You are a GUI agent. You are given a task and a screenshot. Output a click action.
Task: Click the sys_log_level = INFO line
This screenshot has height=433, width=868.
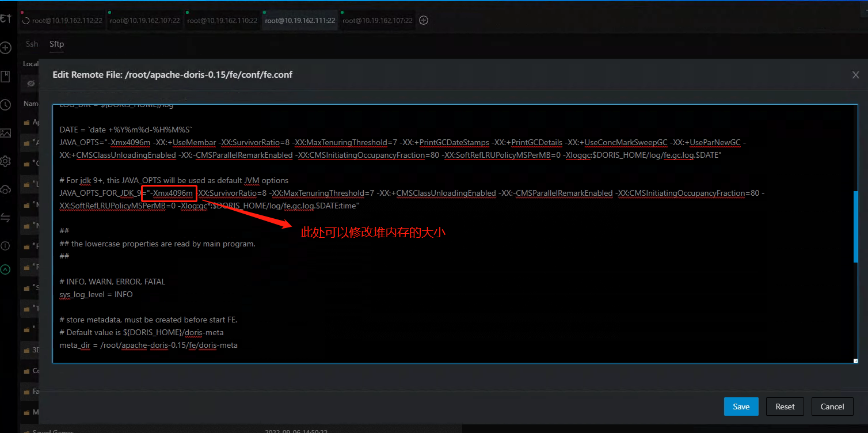coord(96,294)
